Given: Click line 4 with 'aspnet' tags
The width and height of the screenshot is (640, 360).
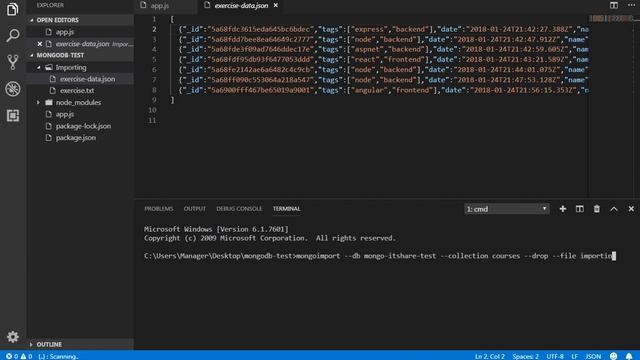Looking at the screenshot, I should [383, 49].
